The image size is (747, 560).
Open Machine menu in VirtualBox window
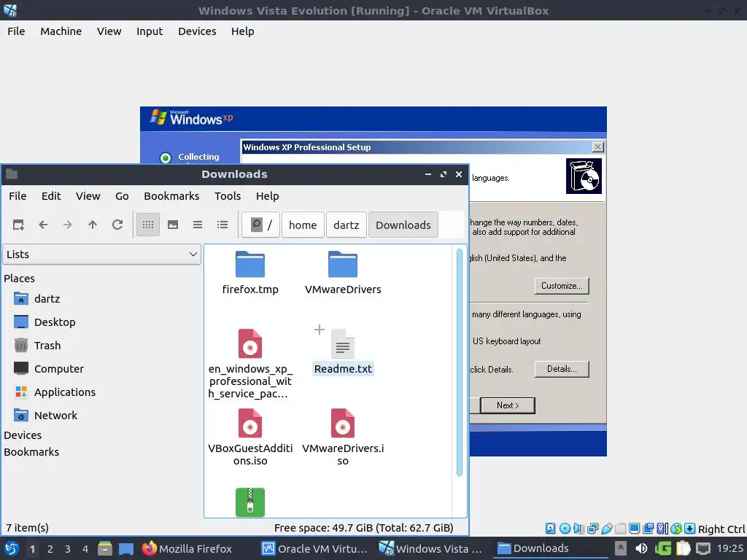click(x=61, y=31)
